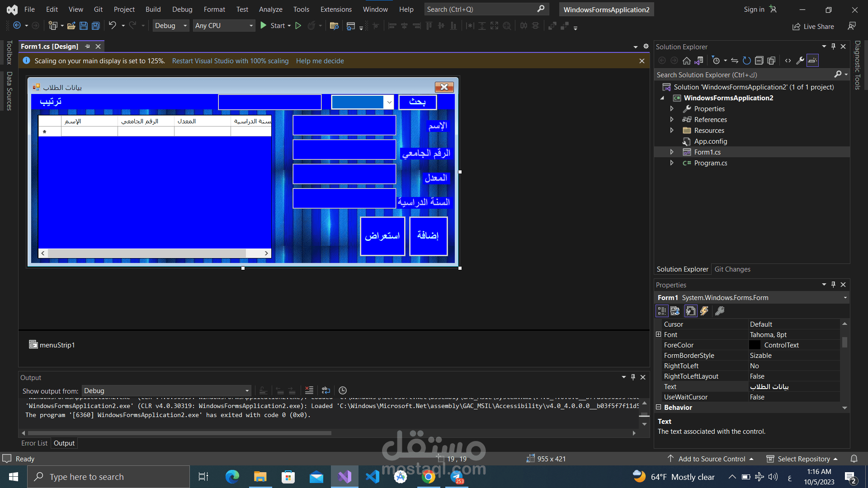This screenshot has height=488, width=868.
Task: Click the Live Share button
Action: [813, 27]
